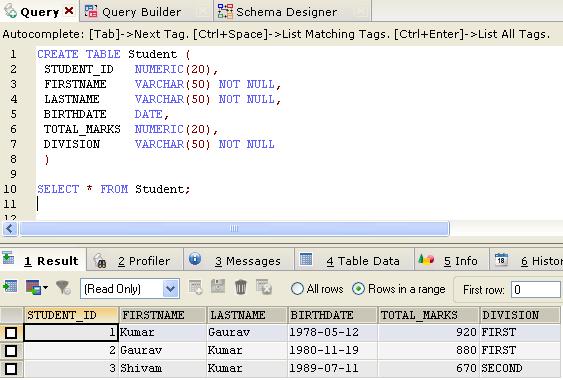Select Rows in a range option

[358, 289]
